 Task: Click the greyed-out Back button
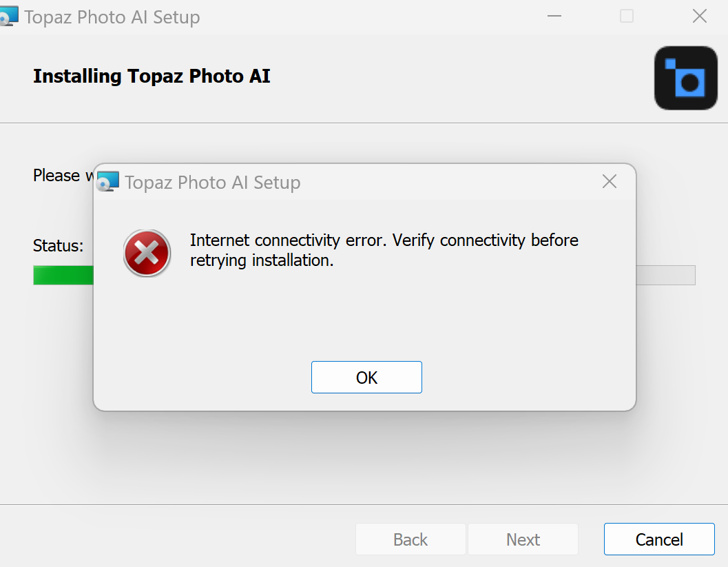(x=410, y=539)
